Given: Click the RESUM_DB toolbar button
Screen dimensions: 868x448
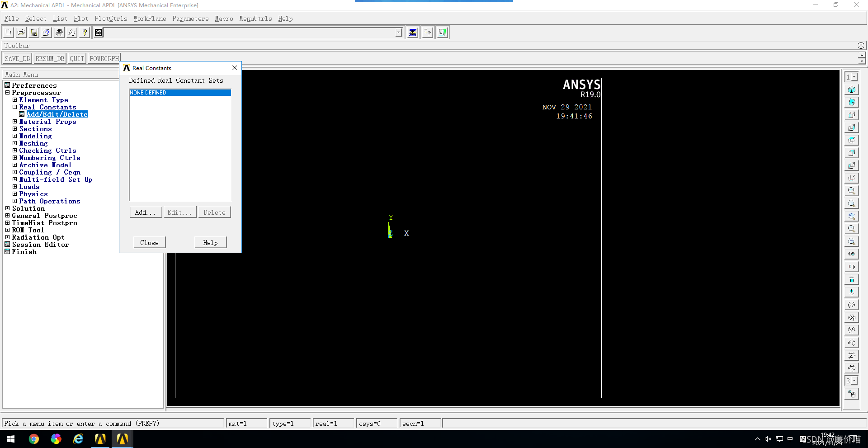Looking at the screenshot, I should click(x=50, y=59).
